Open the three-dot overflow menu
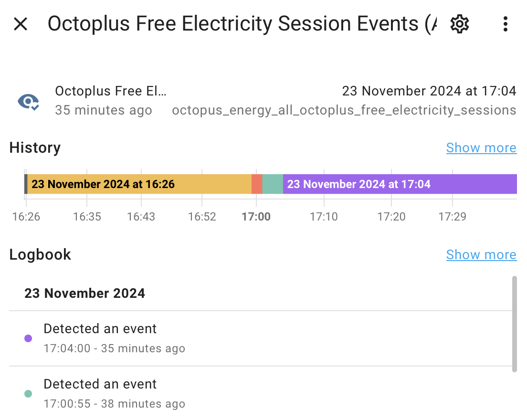Image resolution: width=527 pixels, height=420 pixels. 505,24
